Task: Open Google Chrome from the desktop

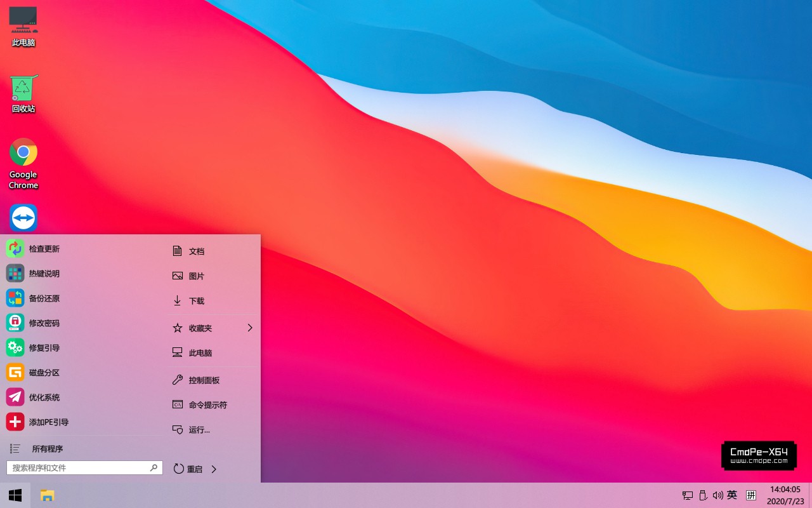Action: pyautogui.click(x=23, y=152)
